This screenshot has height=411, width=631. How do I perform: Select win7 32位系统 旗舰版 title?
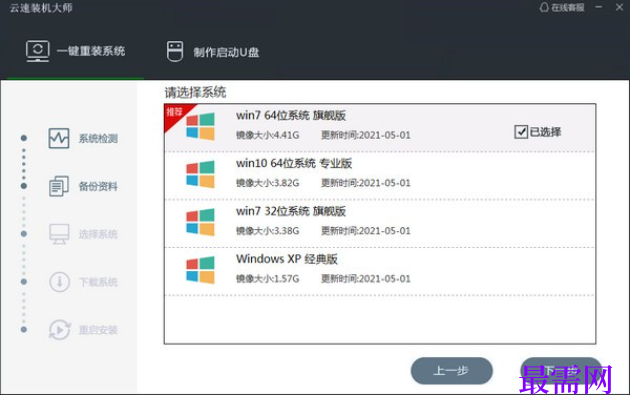(291, 211)
